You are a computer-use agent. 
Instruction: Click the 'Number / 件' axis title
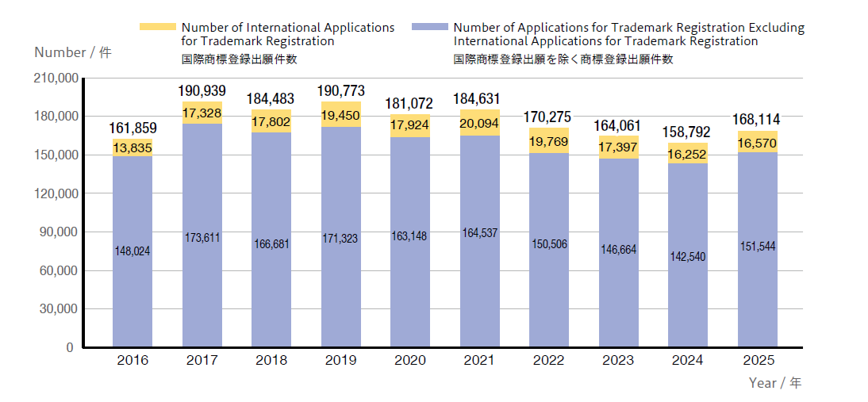(x=71, y=52)
